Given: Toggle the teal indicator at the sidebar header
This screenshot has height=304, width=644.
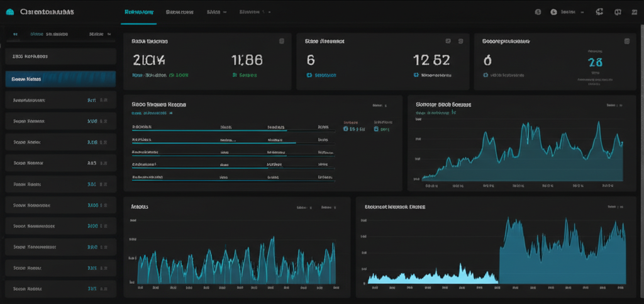Looking at the screenshot, I should tap(15, 34).
